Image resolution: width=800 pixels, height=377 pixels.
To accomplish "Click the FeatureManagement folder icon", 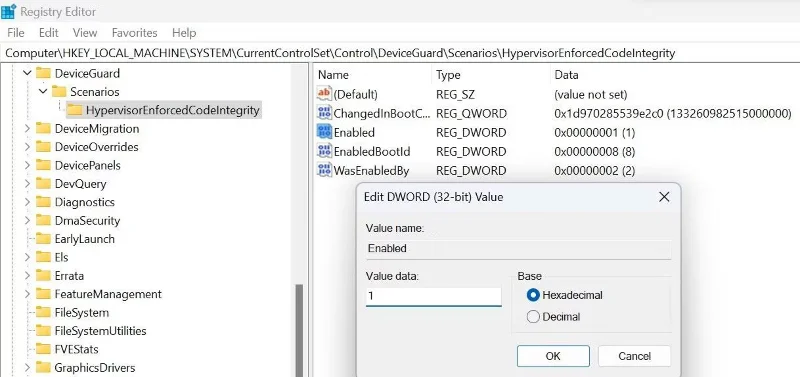I will (43, 294).
